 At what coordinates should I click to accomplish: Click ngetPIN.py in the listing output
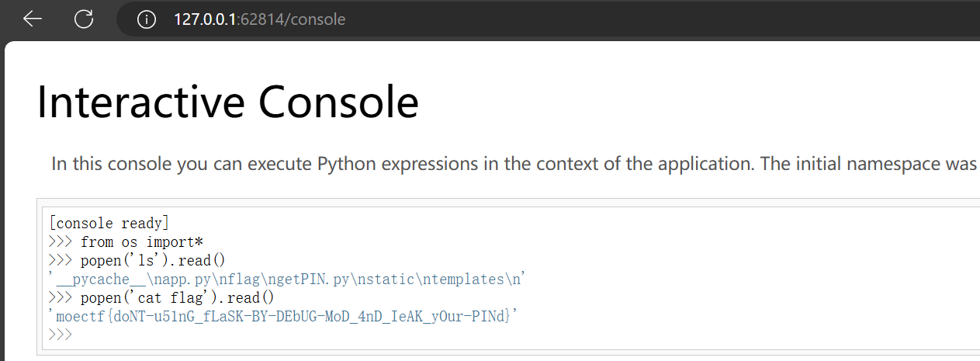(x=346, y=279)
